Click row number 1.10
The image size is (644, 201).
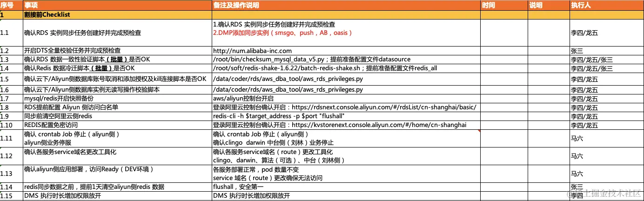tap(11, 125)
